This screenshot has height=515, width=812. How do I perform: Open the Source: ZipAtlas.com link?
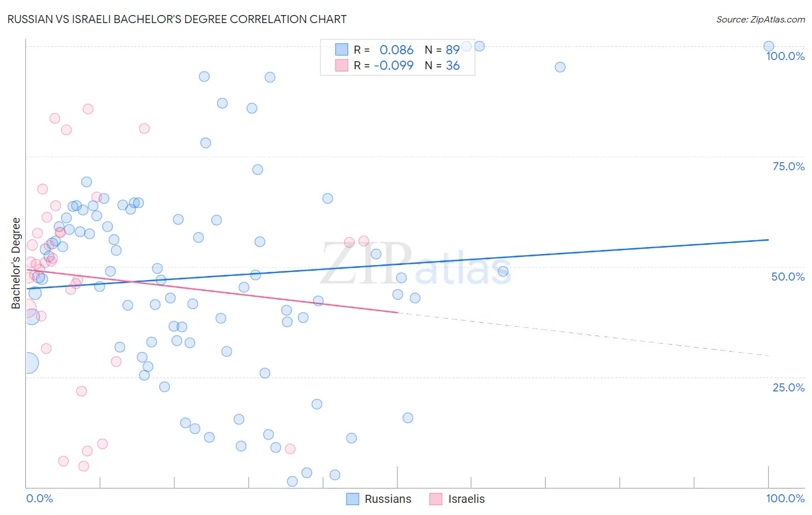point(760,20)
